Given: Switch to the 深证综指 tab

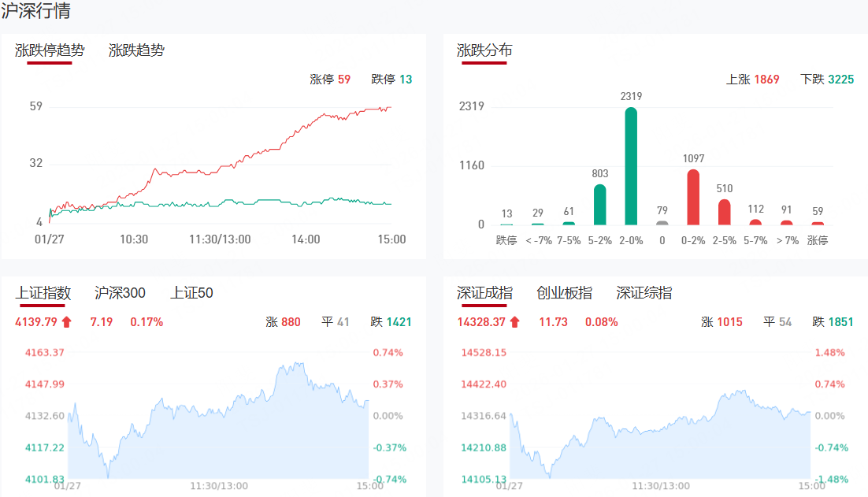Looking at the screenshot, I should pos(644,293).
